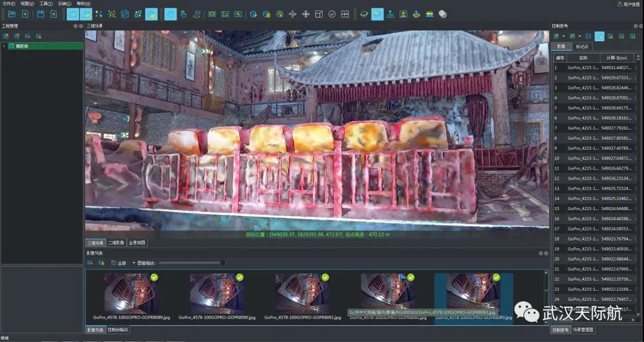Screen dimensions: 644x342
Task: Click the museum building icon in toolbar
Action: tap(403, 14)
